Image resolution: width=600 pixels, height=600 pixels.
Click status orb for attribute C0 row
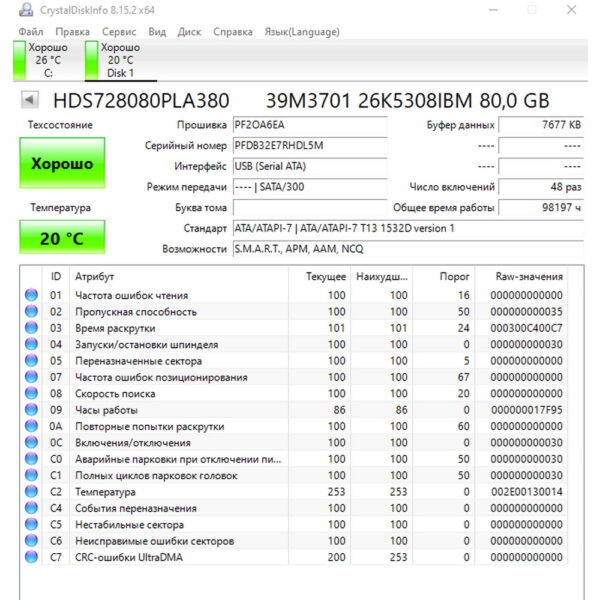tap(31, 458)
